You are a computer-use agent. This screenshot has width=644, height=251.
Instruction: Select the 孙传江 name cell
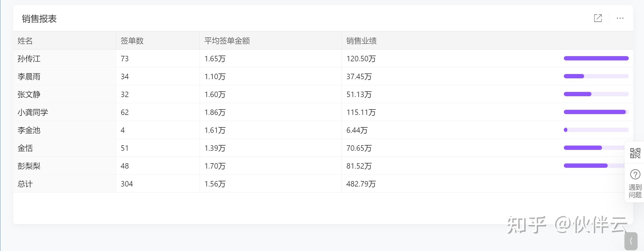[x=29, y=59]
